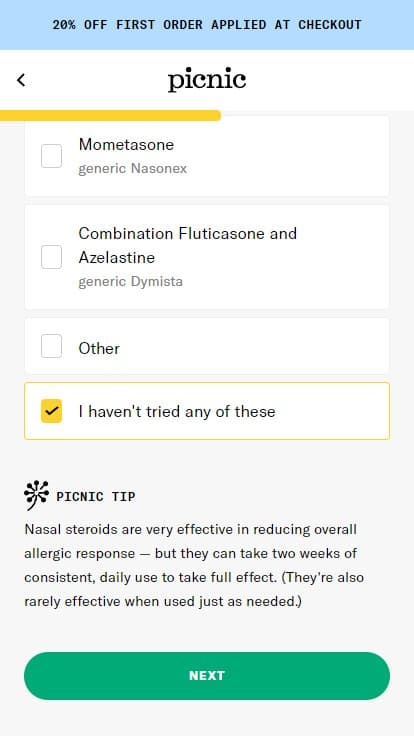Select the Other option label
The width and height of the screenshot is (414, 736).
coord(99,348)
